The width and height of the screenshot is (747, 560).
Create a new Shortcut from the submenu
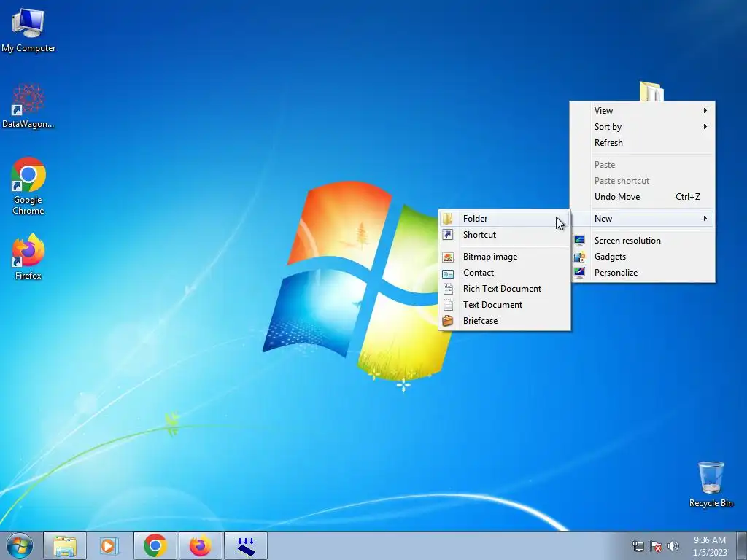[x=504, y=235]
